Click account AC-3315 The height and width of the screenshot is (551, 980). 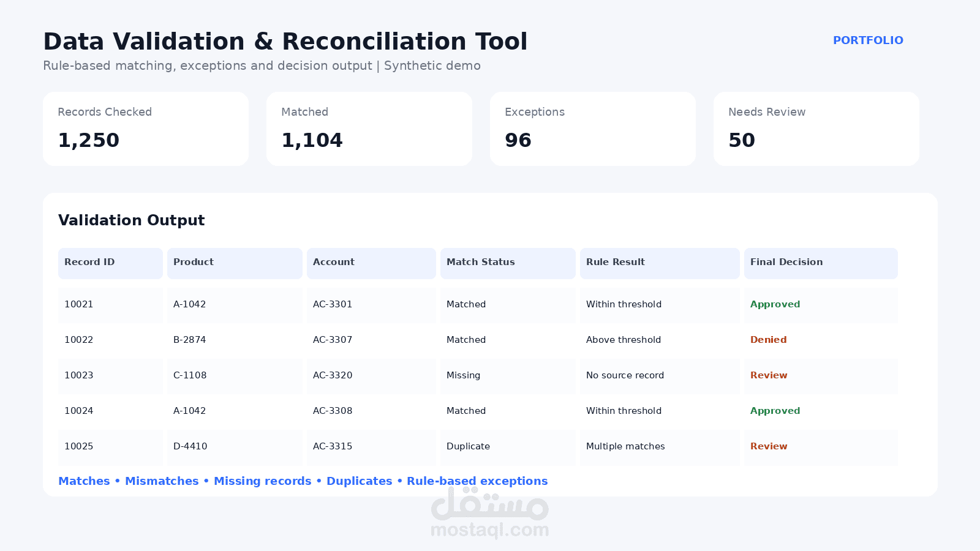point(333,446)
